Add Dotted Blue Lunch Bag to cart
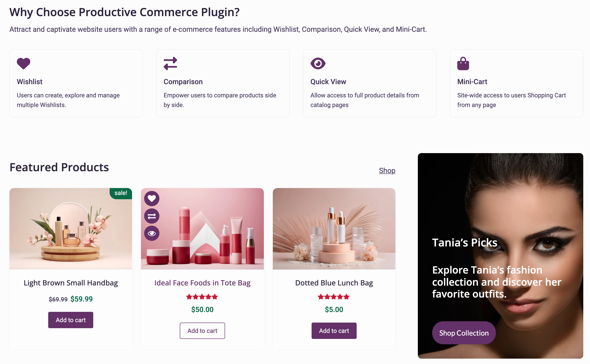590x364 pixels. [x=334, y=331]
